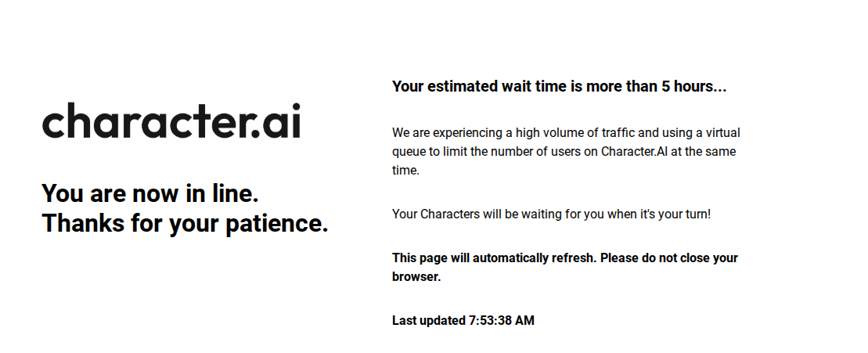Click the "Last updated" label
Image resolution: width=868 pixels, height=353 pixels.
[x=428, y=320]
